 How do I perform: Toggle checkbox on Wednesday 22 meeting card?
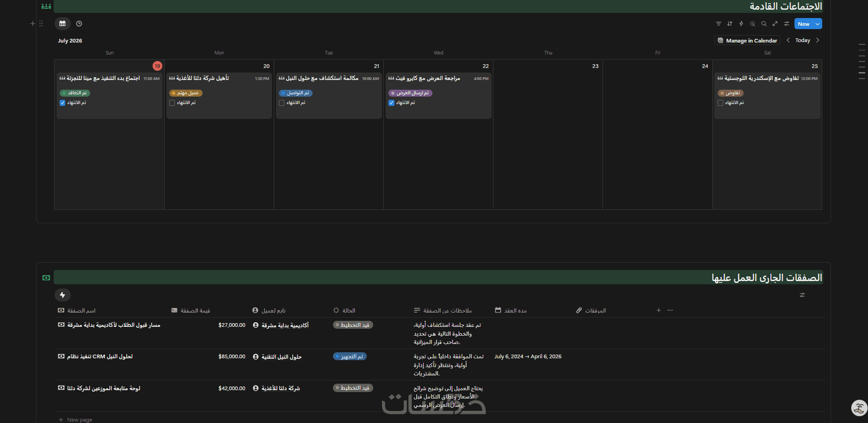(x=391, y=103)
